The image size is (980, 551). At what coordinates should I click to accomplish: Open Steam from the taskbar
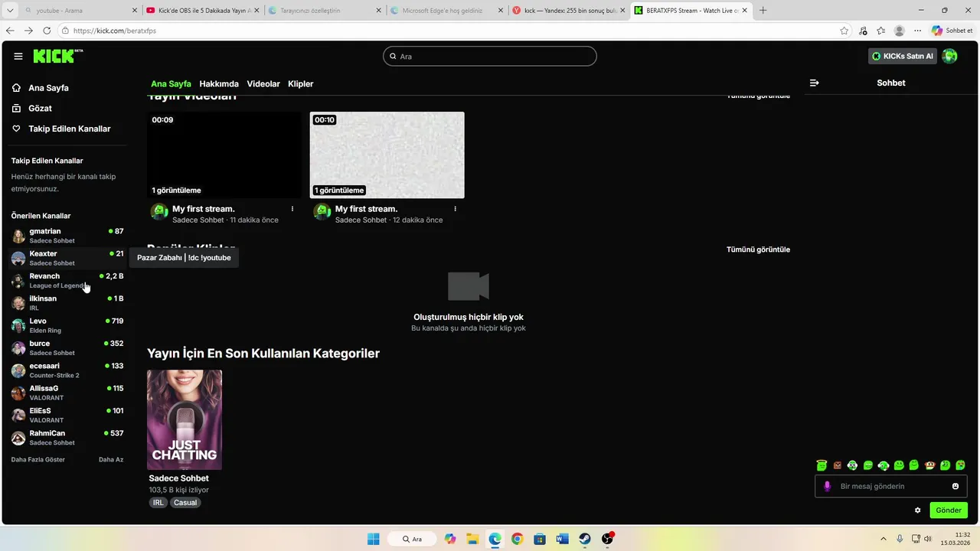pos(584,539)
